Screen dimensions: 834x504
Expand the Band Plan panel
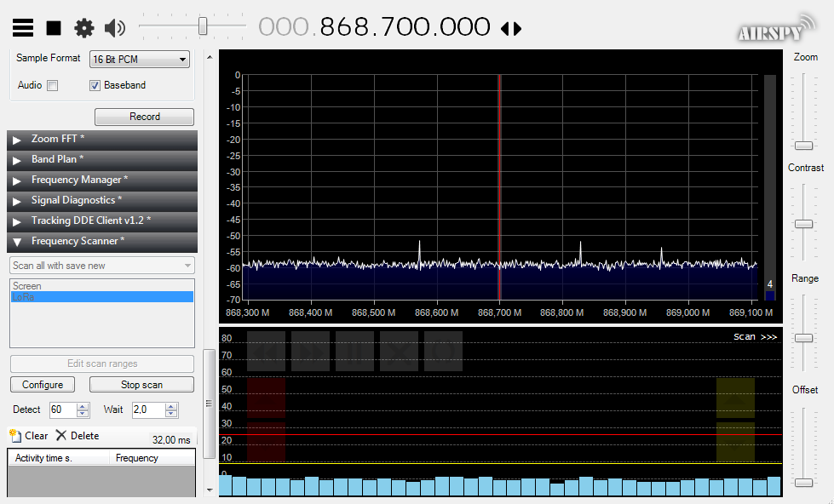coord(102,159)
